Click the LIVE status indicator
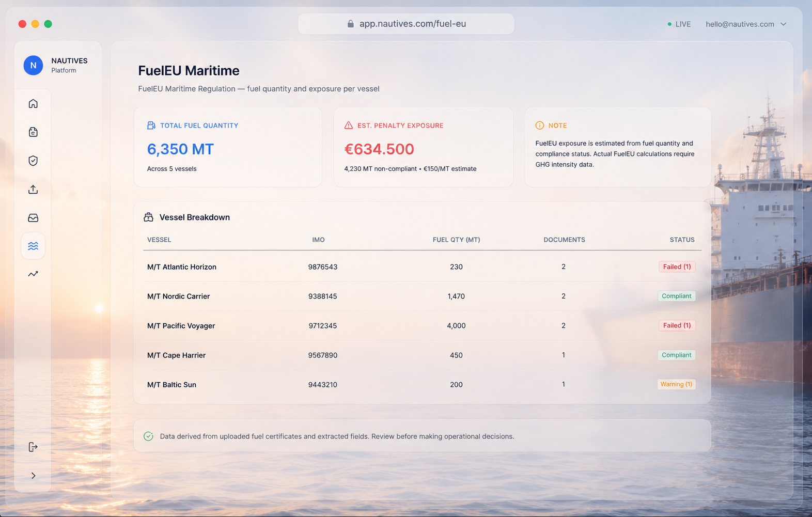812x517 pixels. [679, 24]
